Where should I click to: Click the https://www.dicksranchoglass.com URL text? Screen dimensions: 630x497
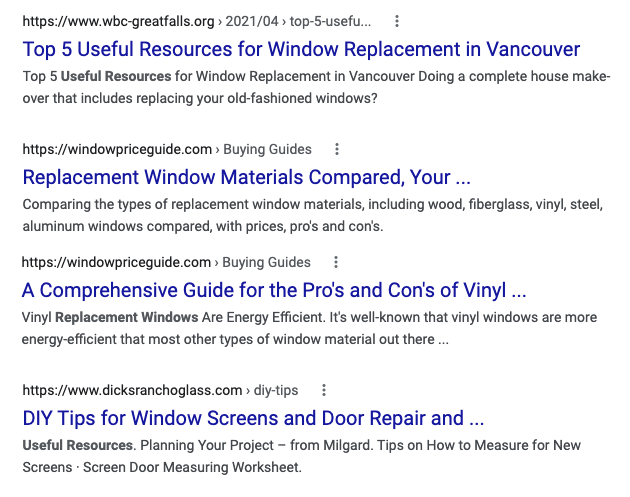132,391
